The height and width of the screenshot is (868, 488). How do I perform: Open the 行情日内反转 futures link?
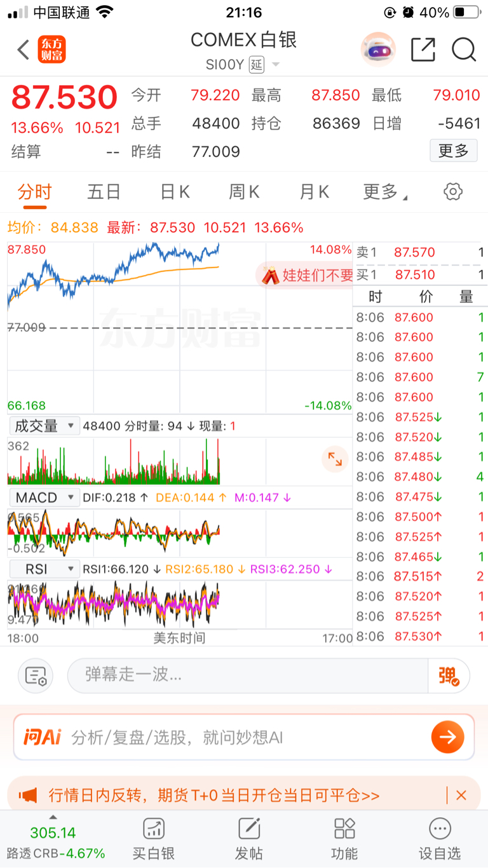click(214, 795)
